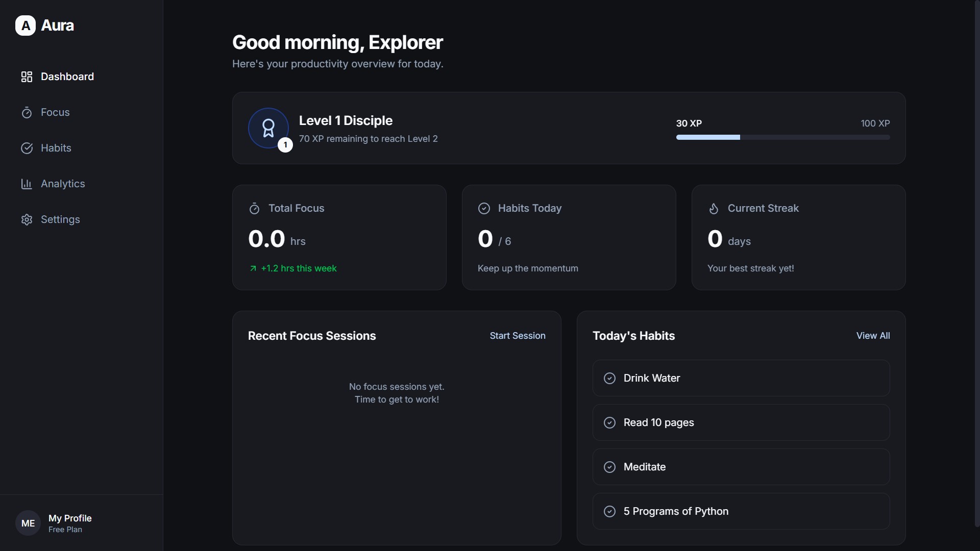The height and width of the screenshot is (551, 980).
Task: Click View All in Today's Habits
Action: pos(873,336)
